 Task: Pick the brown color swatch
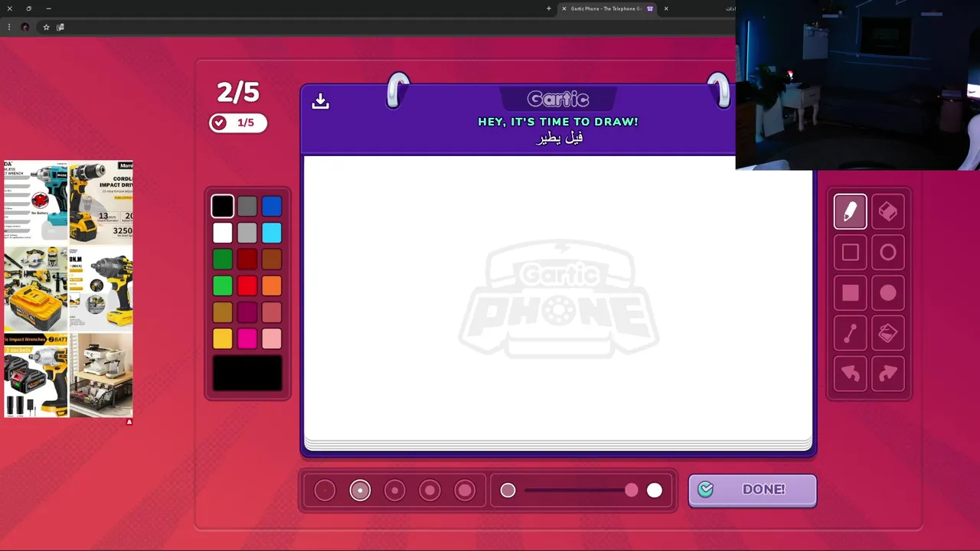coord(272,259)
